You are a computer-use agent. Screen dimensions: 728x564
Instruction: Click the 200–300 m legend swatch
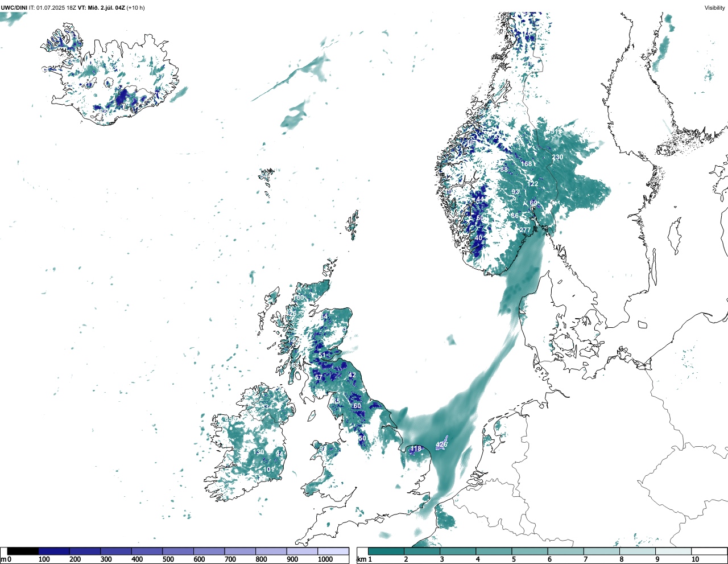(x=85, y=551)
